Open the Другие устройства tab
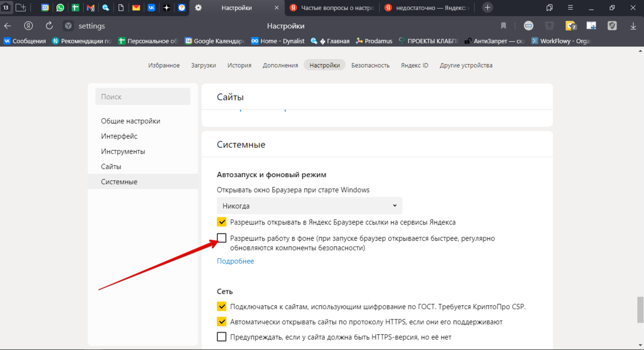Viewport: 644px width, 350px height. (466, 65)
